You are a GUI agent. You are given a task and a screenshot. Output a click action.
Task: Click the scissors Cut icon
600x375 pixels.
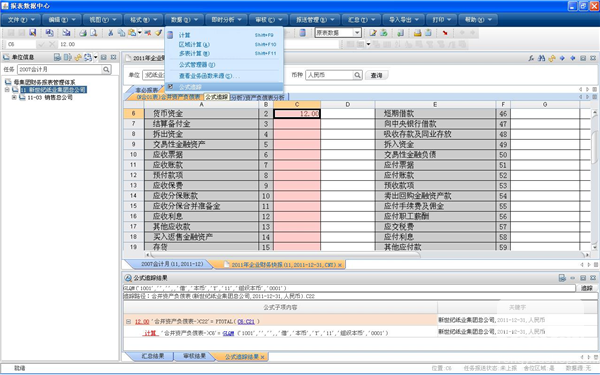[x=111, y=33]
